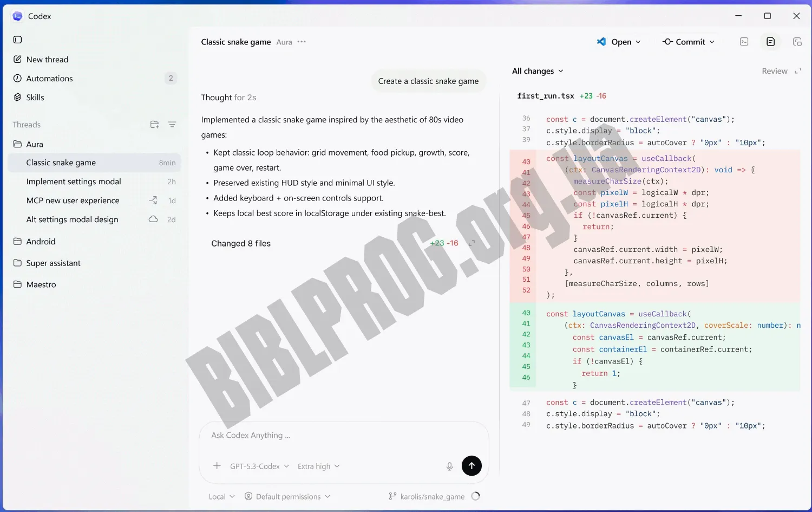The width and height of the screenshot is (812, 512).
Task: Click the Changed 8 files summary
Action: 241,243
